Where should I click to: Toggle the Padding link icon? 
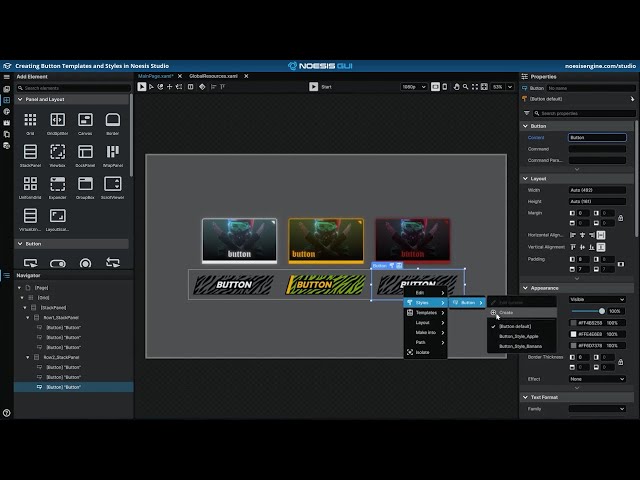pyautogui.click(x=621, y=264)
